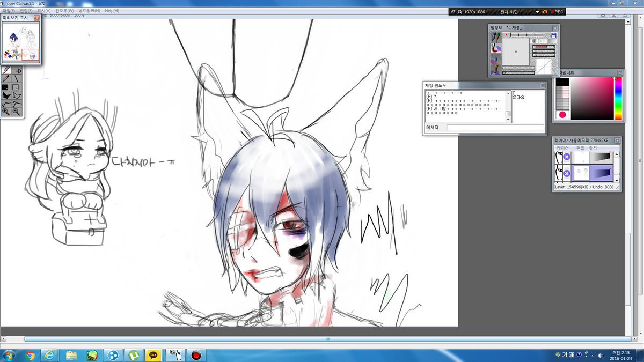
Task: Open the 필터 menu in layer panel
Action: tap(593, 147)
